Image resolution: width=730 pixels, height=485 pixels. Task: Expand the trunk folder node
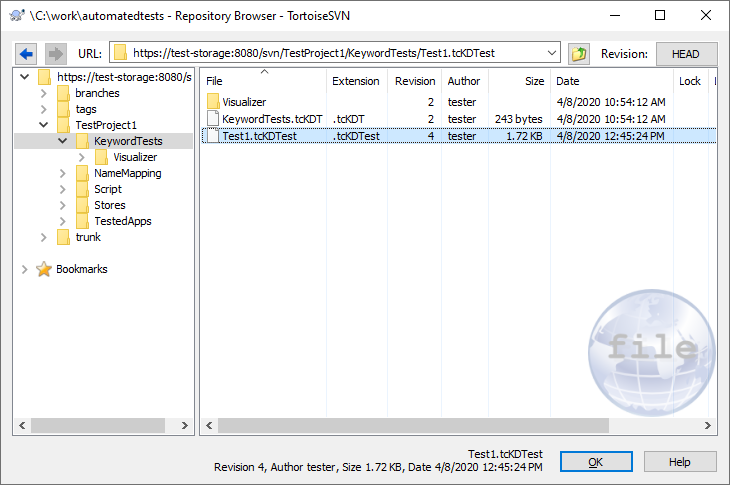pyautogui.click(x=44, y=237)
